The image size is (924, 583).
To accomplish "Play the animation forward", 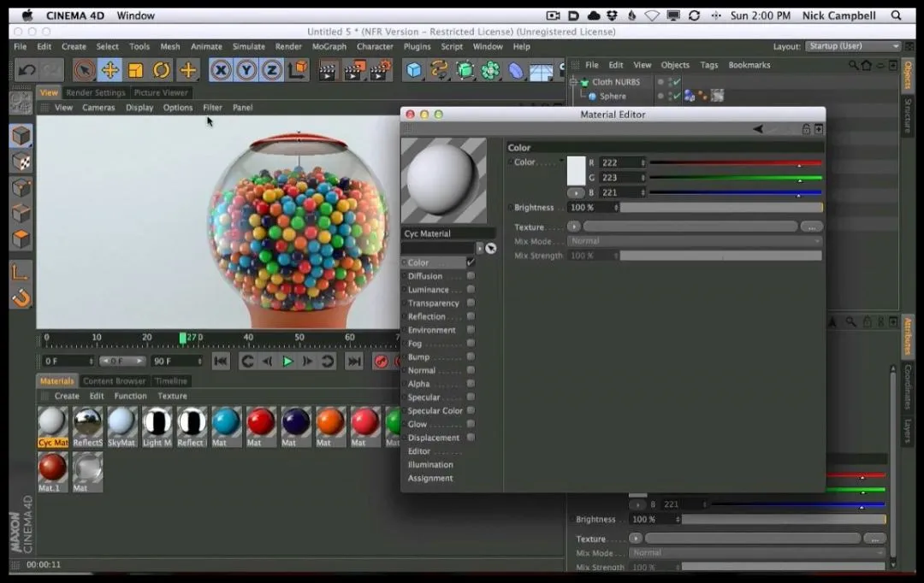I will (287, 361).
